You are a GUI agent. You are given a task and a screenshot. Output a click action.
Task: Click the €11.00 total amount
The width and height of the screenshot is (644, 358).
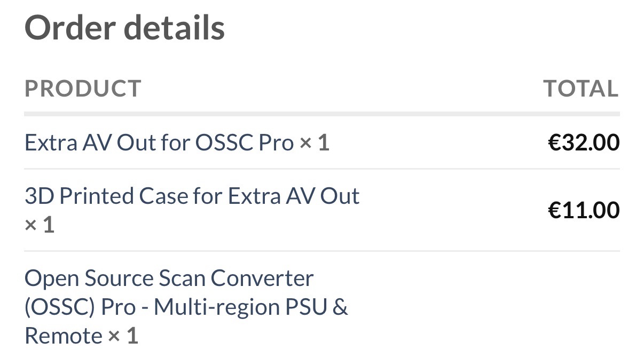(584, 210)
